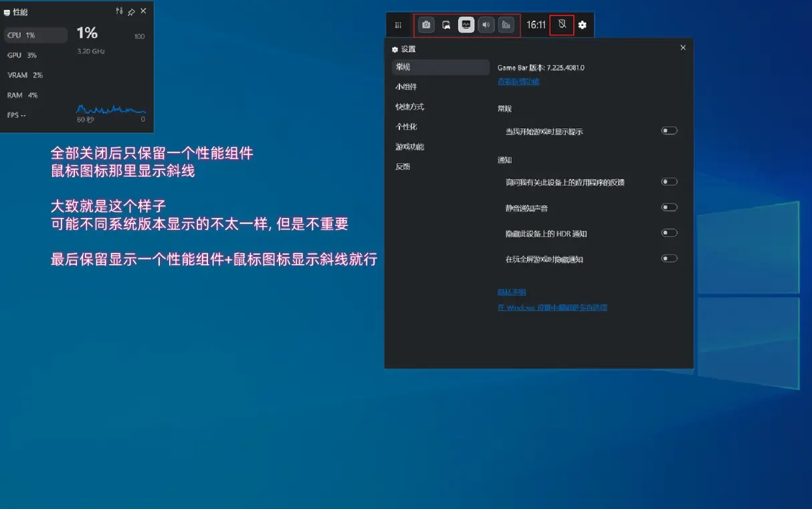This screenshot has width=812, height=509.
Task: Select VRAM 2% metric in performance widget
Action: [x=35, y=75]
